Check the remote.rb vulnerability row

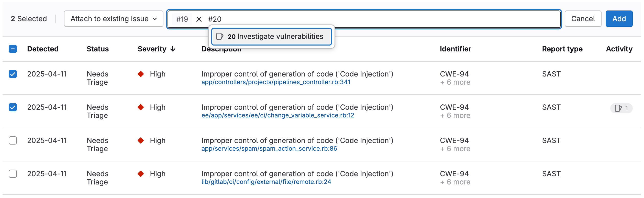coord(13,174)
